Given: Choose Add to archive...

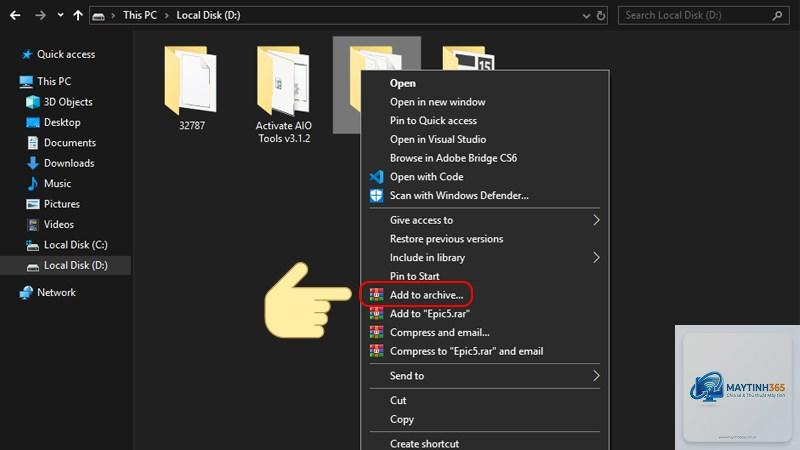Looking at the screenshot, I should (427, 295).
